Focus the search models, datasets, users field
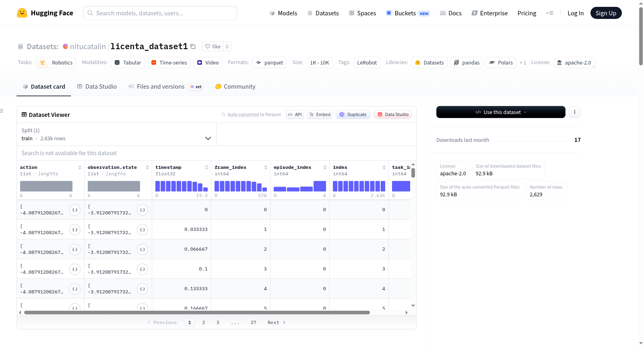 pyautogui.click(x=160, y=13)
